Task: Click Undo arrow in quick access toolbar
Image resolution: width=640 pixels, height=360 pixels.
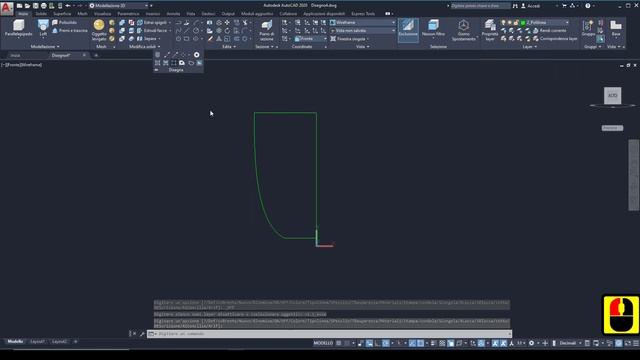Action: click(68, 6)
